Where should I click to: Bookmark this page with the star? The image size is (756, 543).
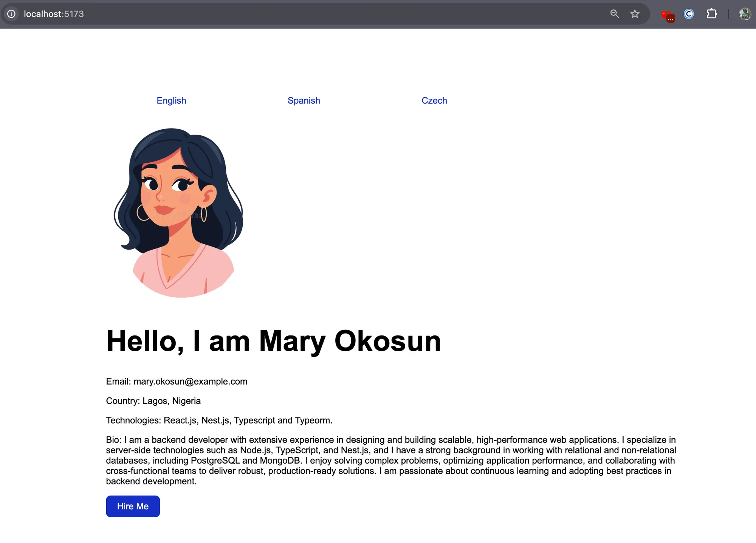point(635,14)
